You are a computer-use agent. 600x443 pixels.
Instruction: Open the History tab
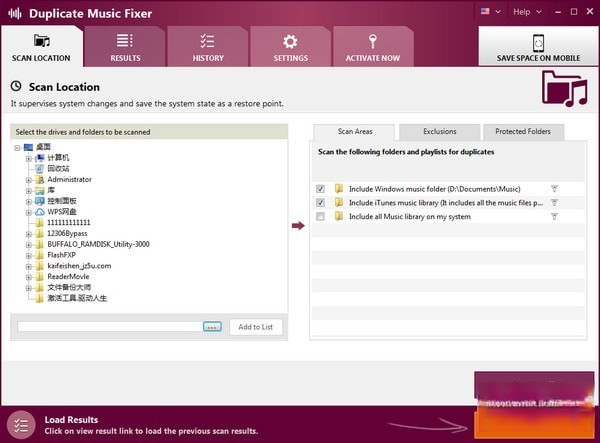[x=208, y=47]
